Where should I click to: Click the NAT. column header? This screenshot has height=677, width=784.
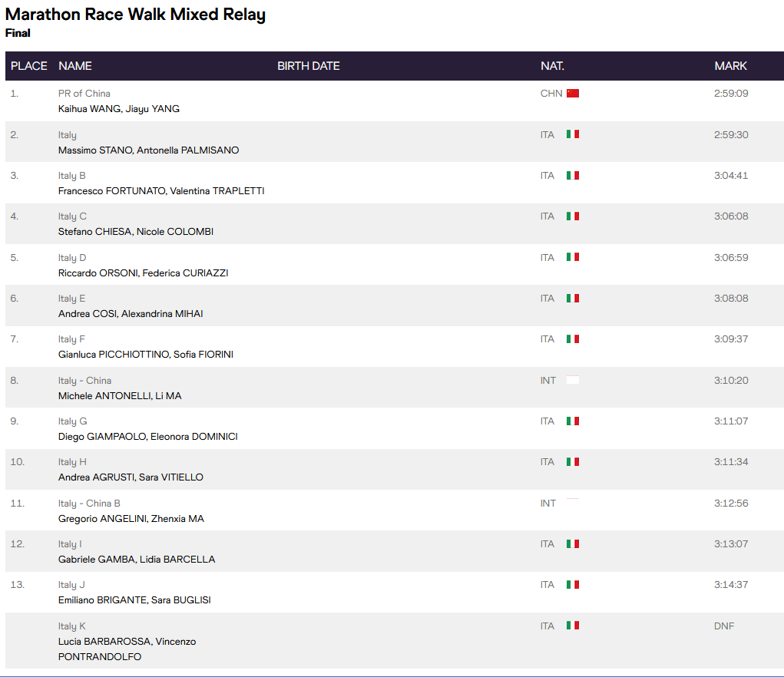553,66
